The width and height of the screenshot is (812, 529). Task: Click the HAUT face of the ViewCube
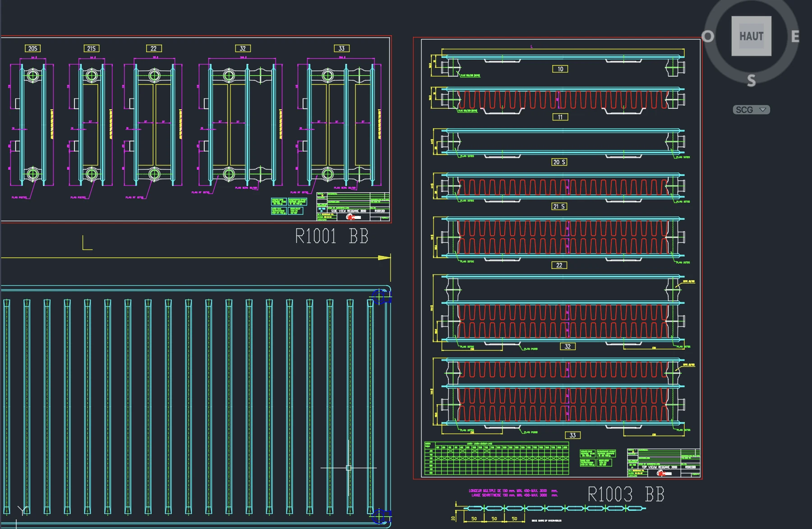coord(751,36)
